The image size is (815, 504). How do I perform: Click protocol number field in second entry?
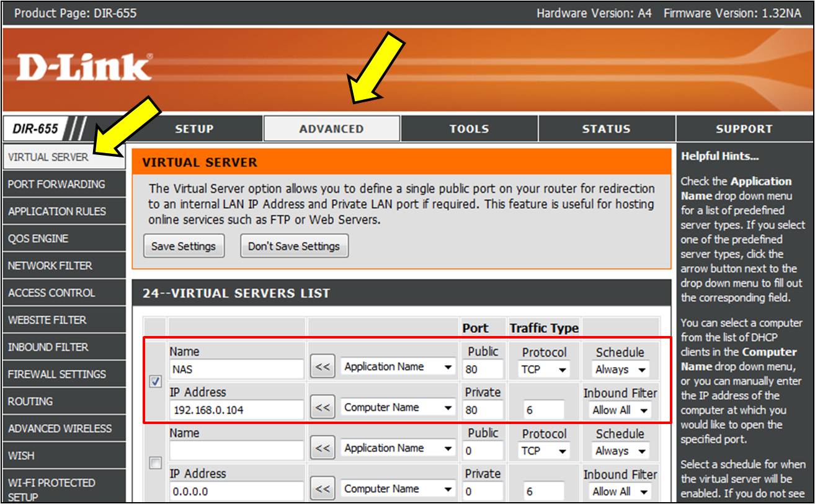coord(543,492)
